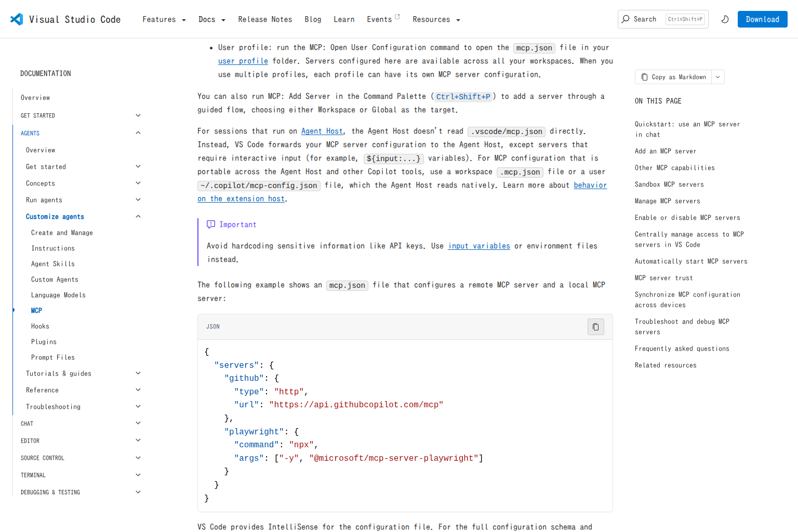
Task: Jump to Add an MCP server
Action: 666,151
